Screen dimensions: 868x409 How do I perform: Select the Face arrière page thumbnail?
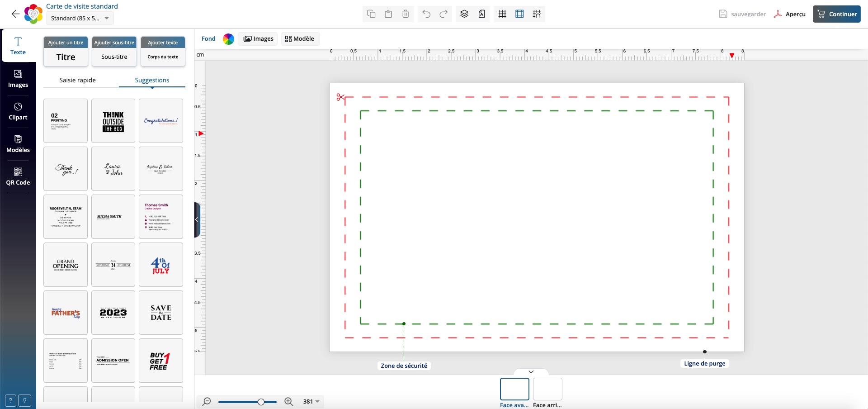click(x=547, y=390)
